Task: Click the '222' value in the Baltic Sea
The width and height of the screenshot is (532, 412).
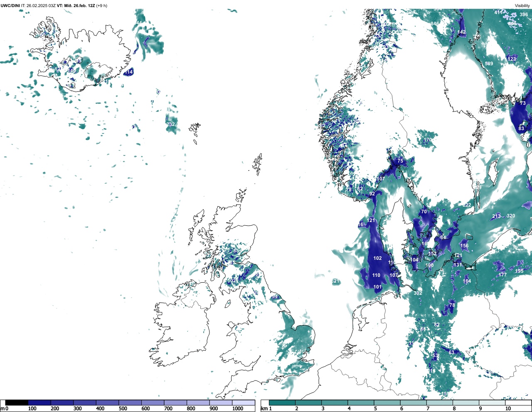Action: (468, 205)
